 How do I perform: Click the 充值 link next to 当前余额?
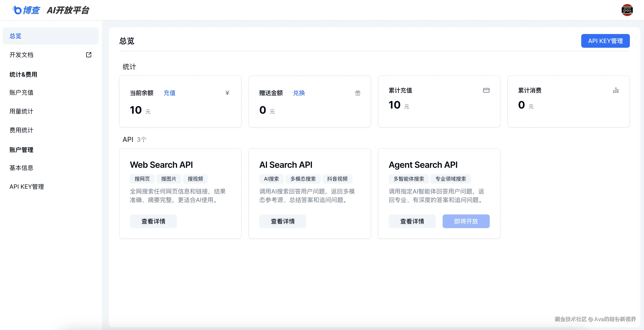(169, 93)
